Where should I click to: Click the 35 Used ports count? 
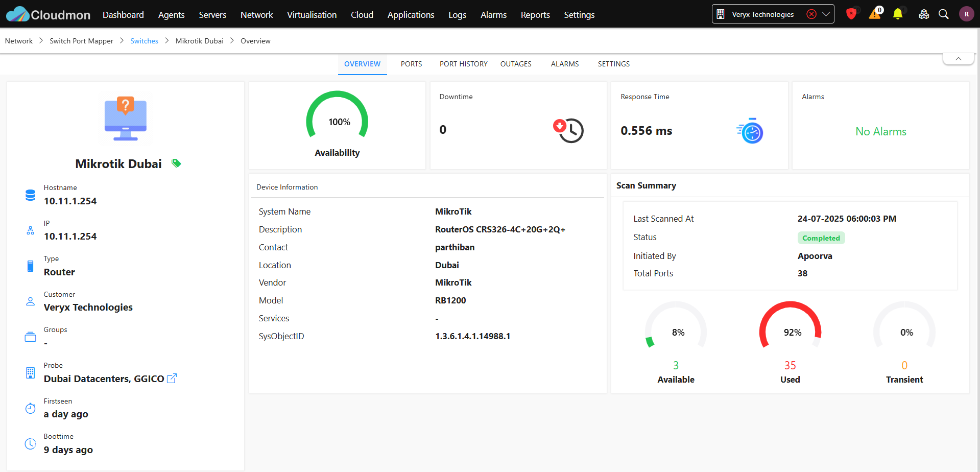[x=790, y=365]
